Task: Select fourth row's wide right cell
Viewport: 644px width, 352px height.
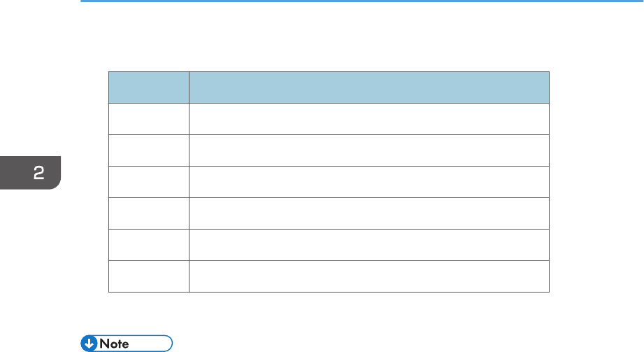Action: (368, 213)
